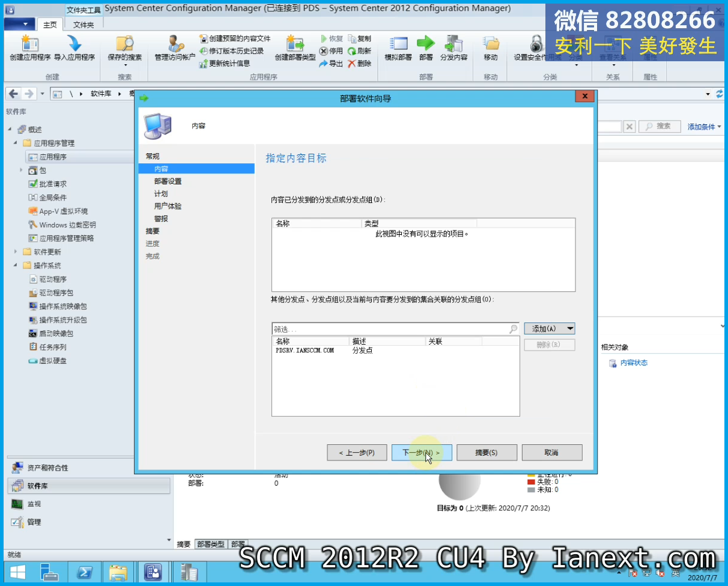Open the 添加条件 dropdown link
Image resolution: width=728 pixels, height=586 pixels.
(x=705, y=127)
